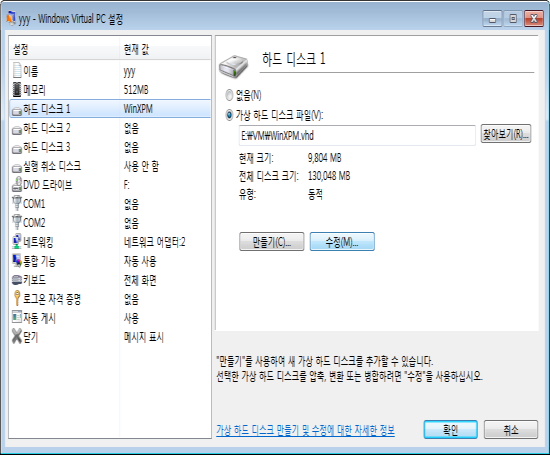
Task: Click the large hard disk header icon
Action: coord(233,66)
